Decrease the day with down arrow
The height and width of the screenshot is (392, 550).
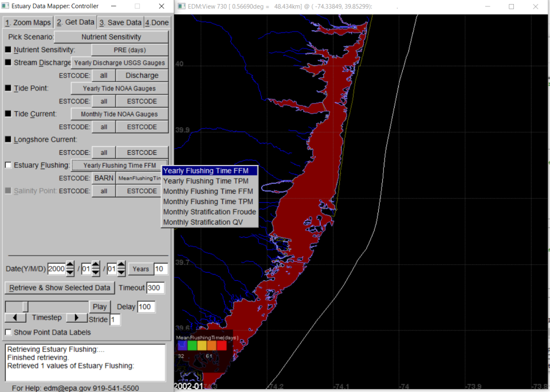click(121, 272)
